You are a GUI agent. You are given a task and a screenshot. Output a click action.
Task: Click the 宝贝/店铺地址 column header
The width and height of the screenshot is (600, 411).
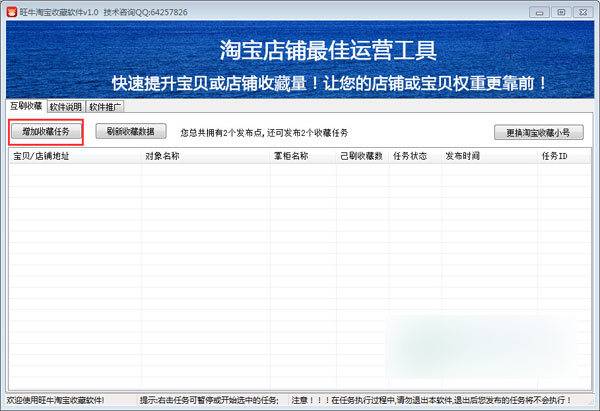tap(75, 156)
